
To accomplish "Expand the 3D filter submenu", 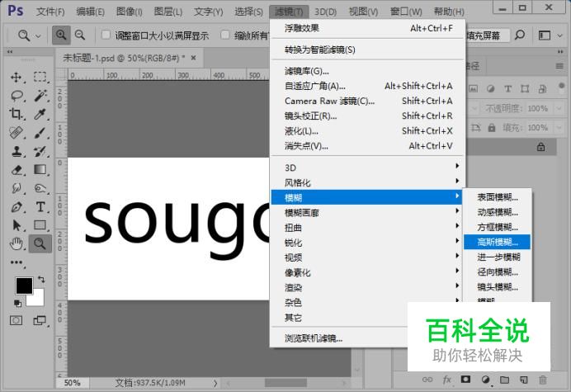I will coord(367,168).
